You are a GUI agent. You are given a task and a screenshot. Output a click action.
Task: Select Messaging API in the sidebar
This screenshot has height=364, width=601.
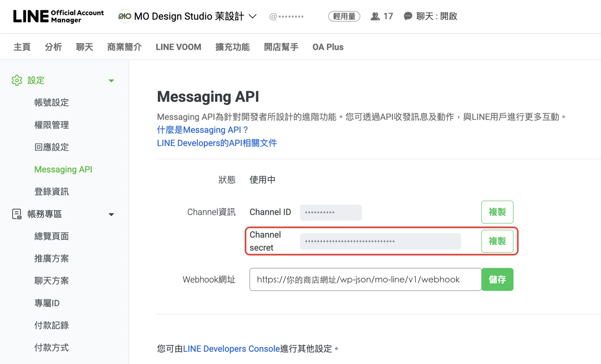click(x=63, y=169)
